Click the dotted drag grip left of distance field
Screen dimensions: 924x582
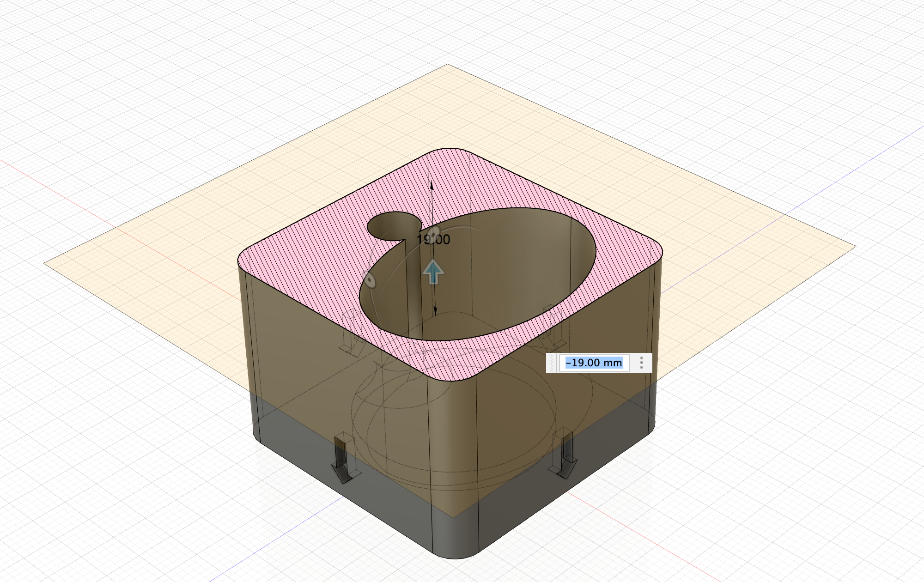(x=552, y=363)
